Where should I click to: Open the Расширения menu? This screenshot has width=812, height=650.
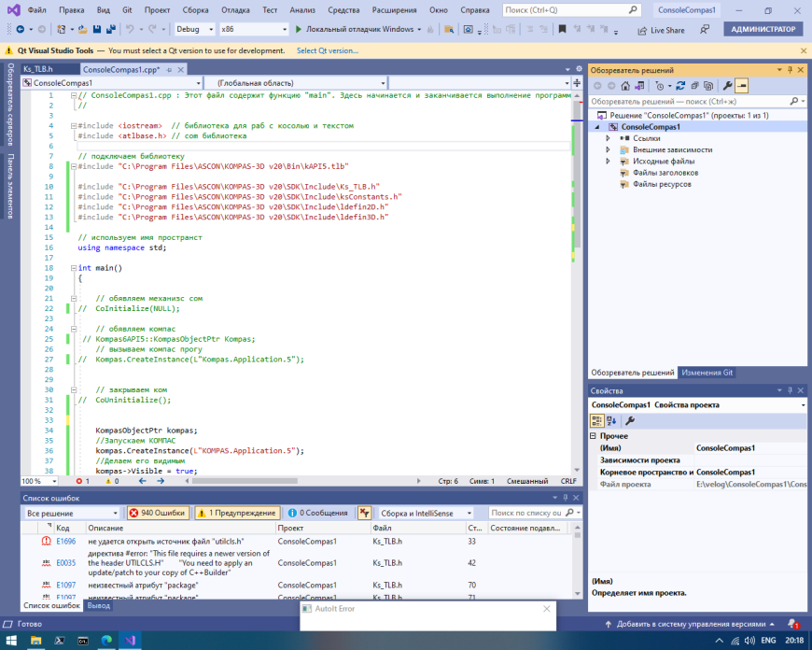(x=394, y=10)
